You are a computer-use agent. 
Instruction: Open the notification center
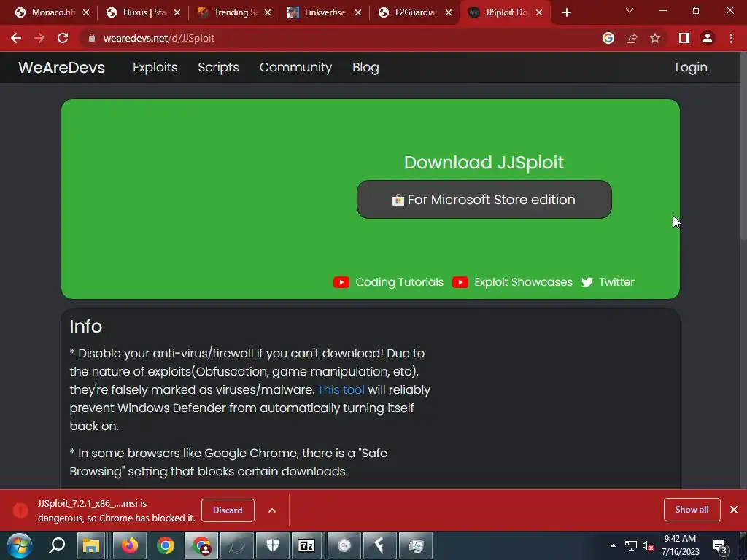719,545
